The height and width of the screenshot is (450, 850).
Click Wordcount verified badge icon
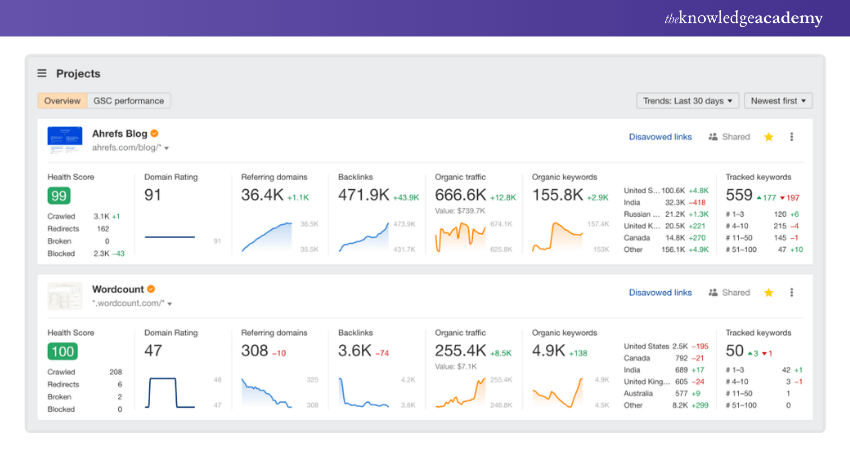[x=151, y=289]
